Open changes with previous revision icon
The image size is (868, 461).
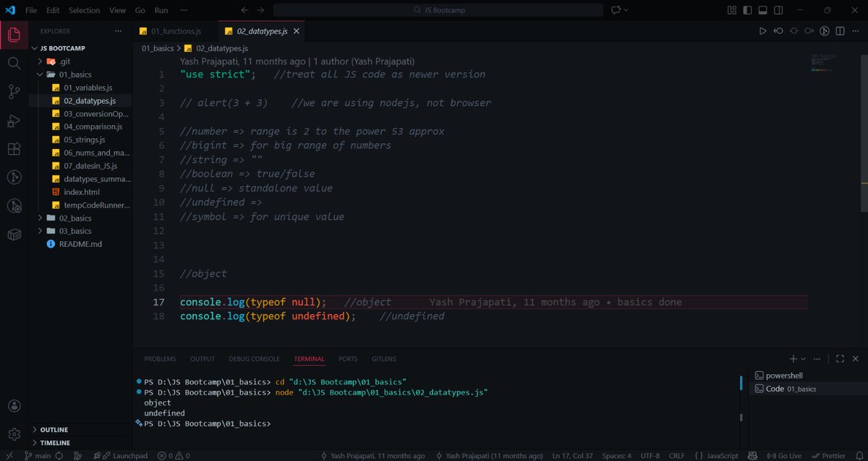(778, 31)
